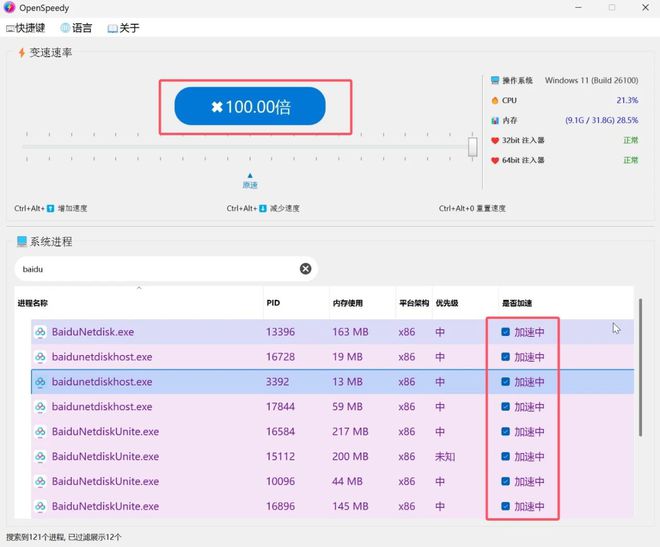660x547 pixels.
Task: Click the Windows 11 (Build 26100) text
Action: pos(591,80)
